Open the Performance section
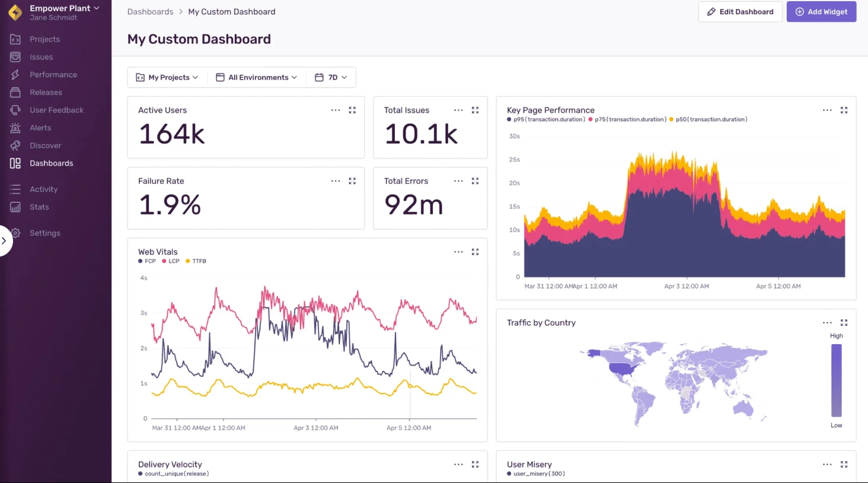This screenshot has height=483, width=868. point(53,75)
